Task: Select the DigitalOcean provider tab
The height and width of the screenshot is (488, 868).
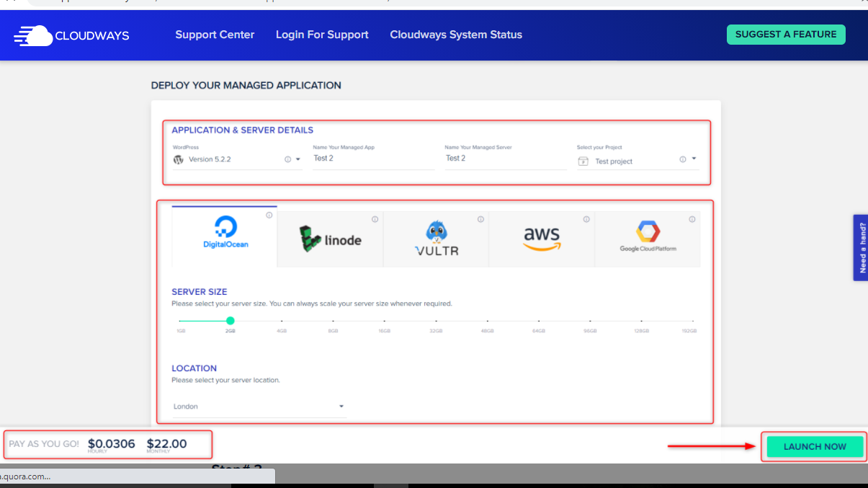Action: click(x=225, y=236)
